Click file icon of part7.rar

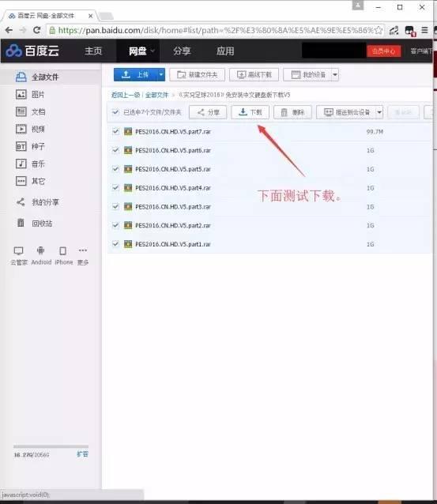(x=128, y=131)
